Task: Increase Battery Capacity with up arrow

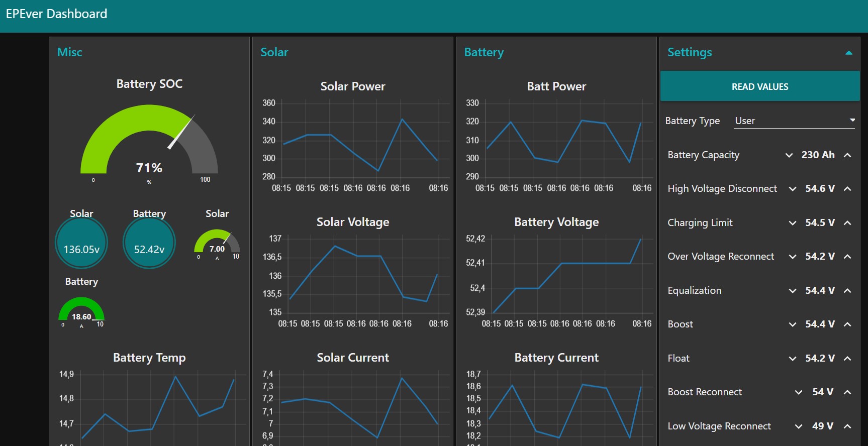Action: coord(847,155)
